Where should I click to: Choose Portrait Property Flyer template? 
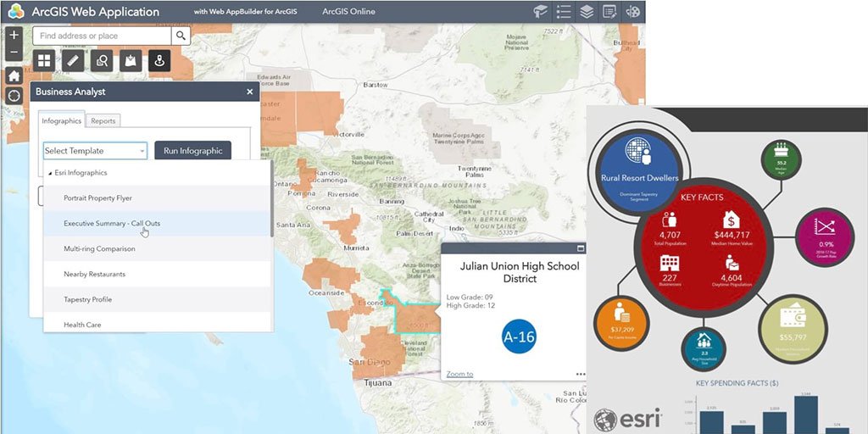[157, 198]
